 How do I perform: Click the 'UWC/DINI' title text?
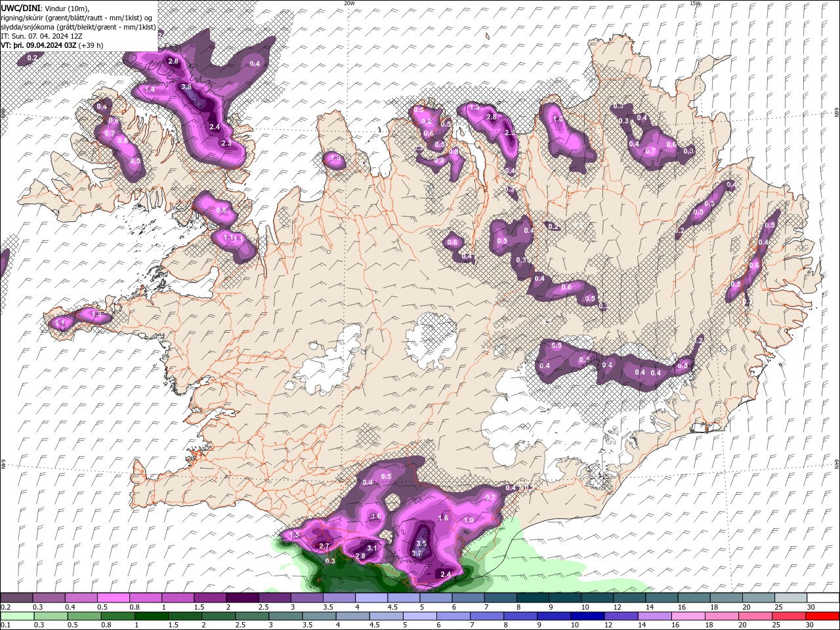tap(20, 7)
